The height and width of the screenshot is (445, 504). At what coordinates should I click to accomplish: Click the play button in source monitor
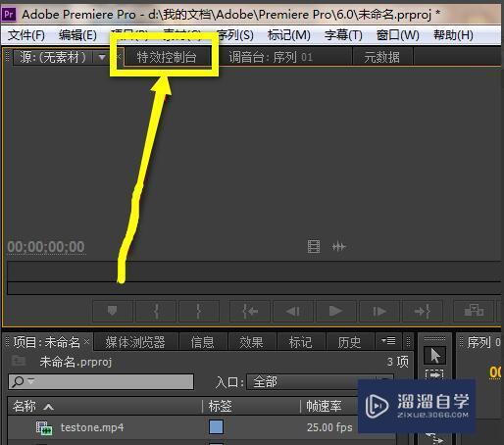coord(335,311)
